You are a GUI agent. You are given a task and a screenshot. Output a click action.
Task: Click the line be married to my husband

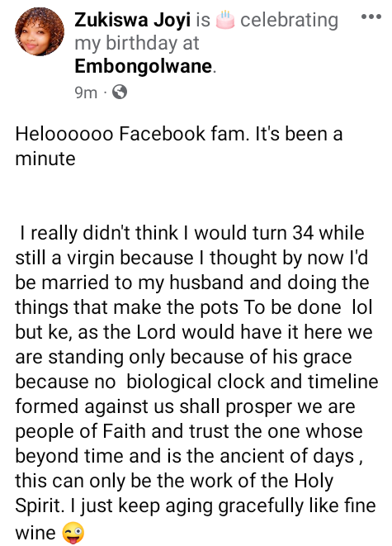[x=192, y=282]
